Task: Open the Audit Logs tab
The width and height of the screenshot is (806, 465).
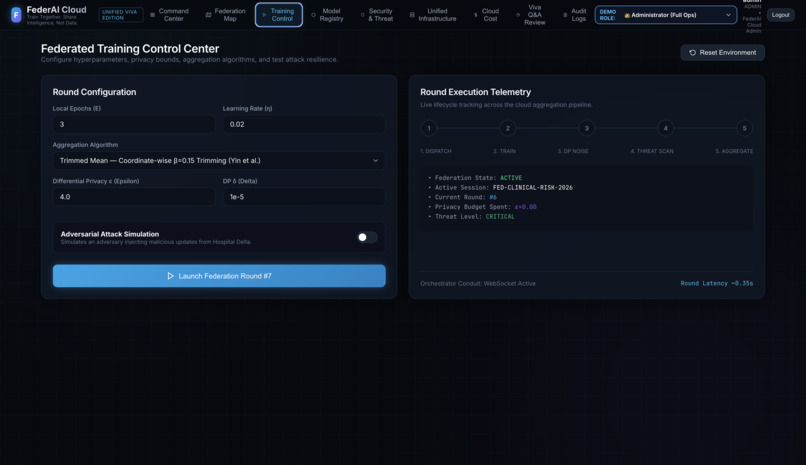Action: click(575, 15)
